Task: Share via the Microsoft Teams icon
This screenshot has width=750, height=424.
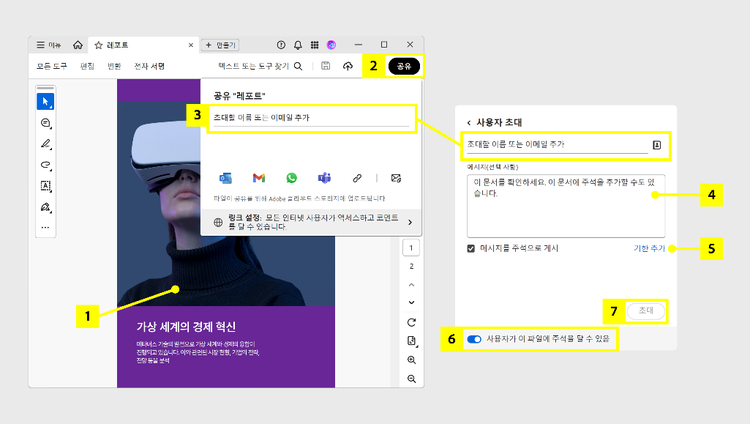Action: (x=324, y=178)
